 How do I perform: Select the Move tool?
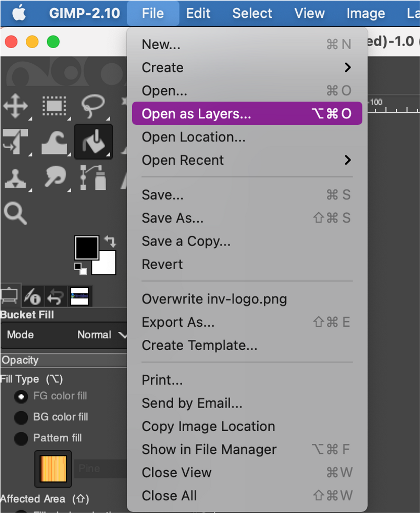[16, 106]
